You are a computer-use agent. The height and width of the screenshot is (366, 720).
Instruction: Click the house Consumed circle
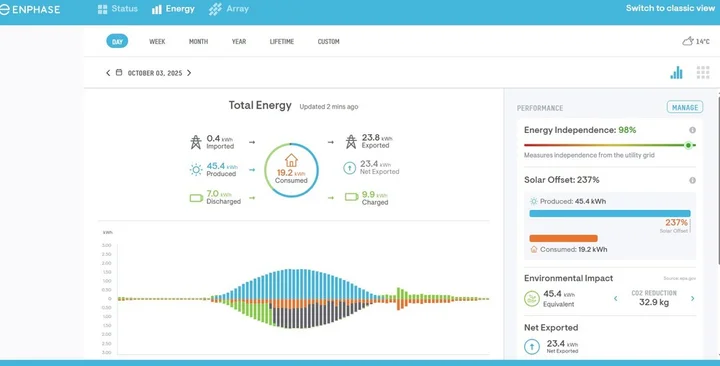tap(291, 170)
